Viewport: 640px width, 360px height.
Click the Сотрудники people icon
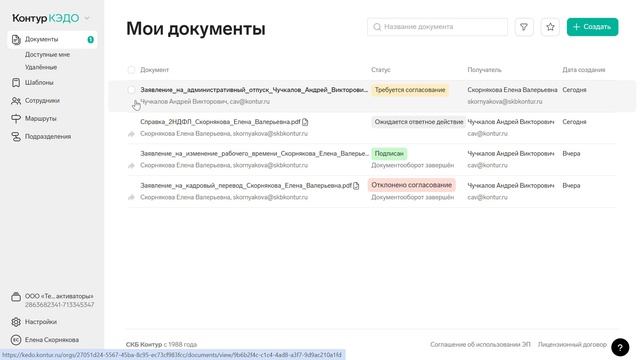pyautogui.click(x=16, y=100)
